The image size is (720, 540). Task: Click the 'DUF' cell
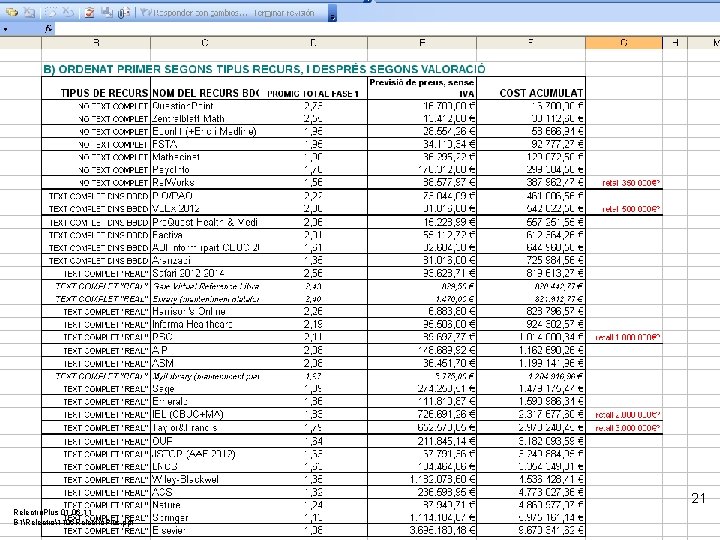click(x=205, y=441)
